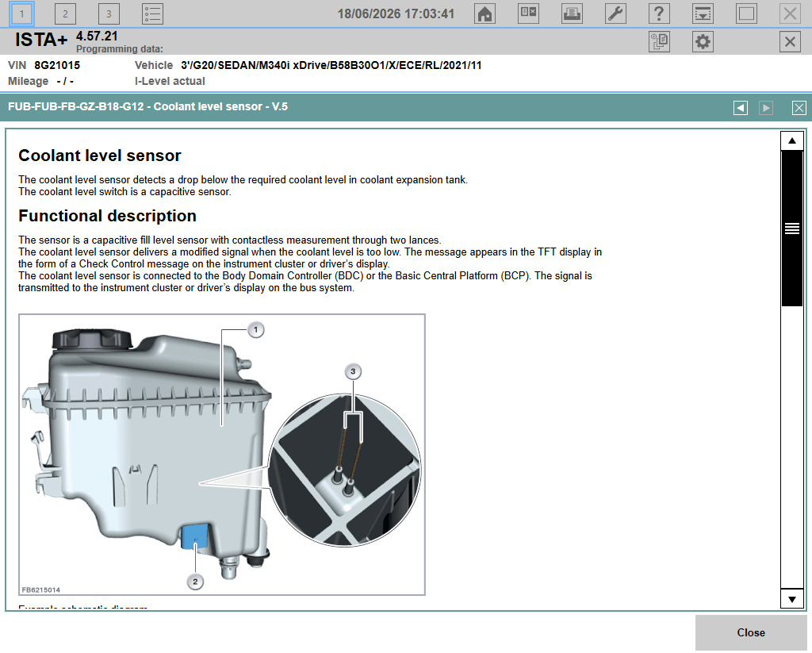The height and width of the screenshot is (653, 812).
Task: Click the FB6215014 image reference label
Action: (41, 590)
